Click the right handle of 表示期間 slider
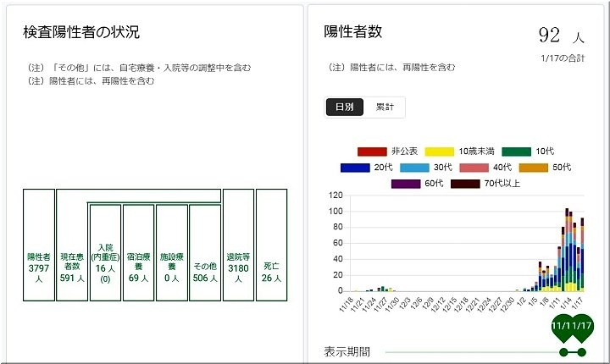Viewport: 610px width, 364px height. [582, 351]
